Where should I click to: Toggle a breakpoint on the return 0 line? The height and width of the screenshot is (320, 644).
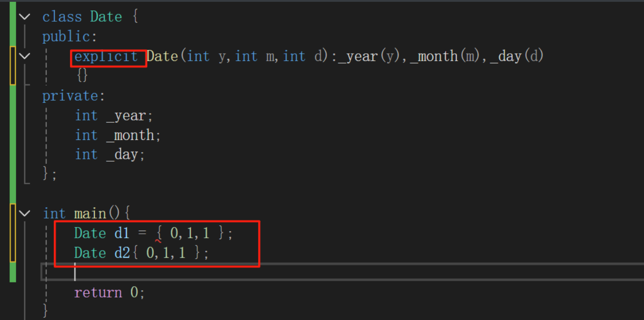[x=5, y=292]
